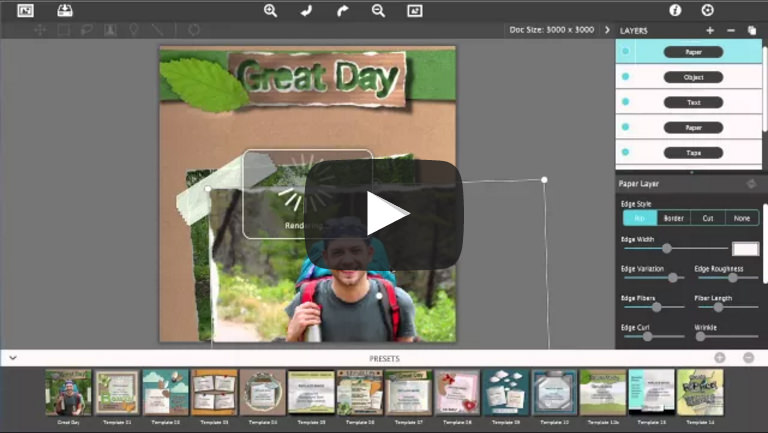The width and height of the screenshot is (768, 433).
Task: Select the Object layer pill
Action: (x=693, y=77)
